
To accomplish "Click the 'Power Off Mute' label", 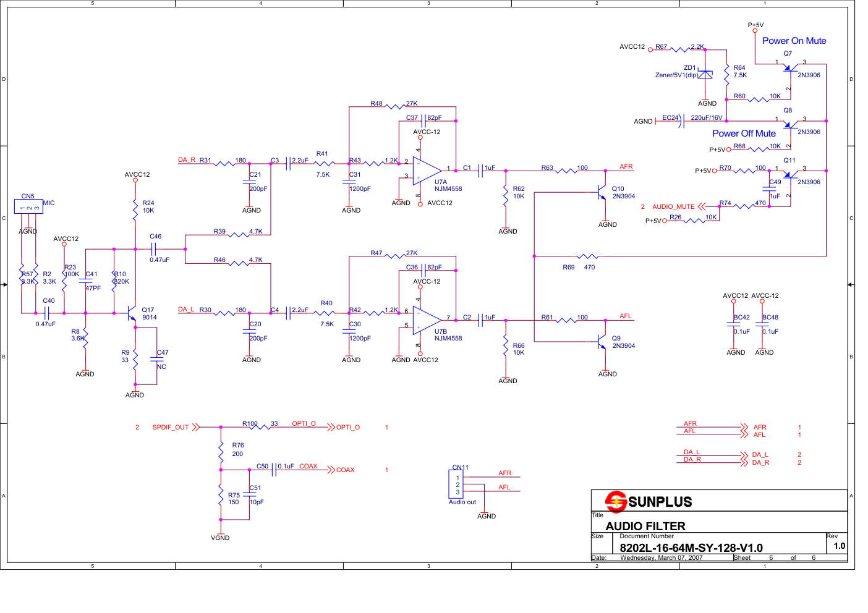I will pyautogui.click(x=744, y=133).
